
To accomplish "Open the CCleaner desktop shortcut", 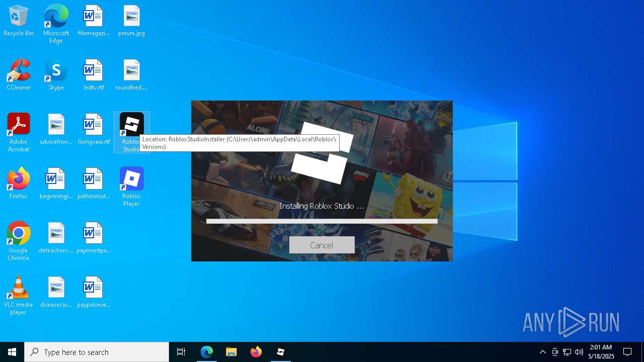I will tap(19, 75).
